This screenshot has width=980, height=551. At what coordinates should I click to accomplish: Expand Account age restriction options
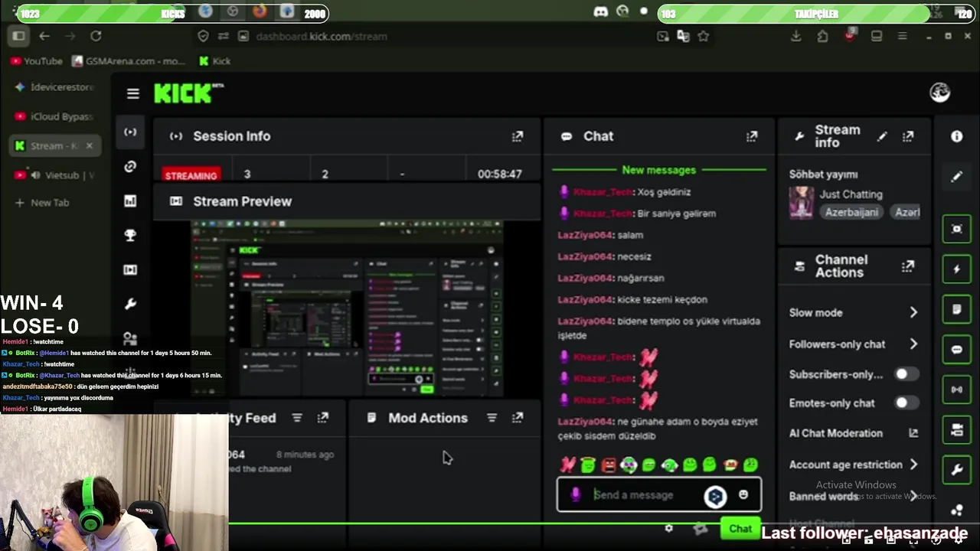coord(913,465)
